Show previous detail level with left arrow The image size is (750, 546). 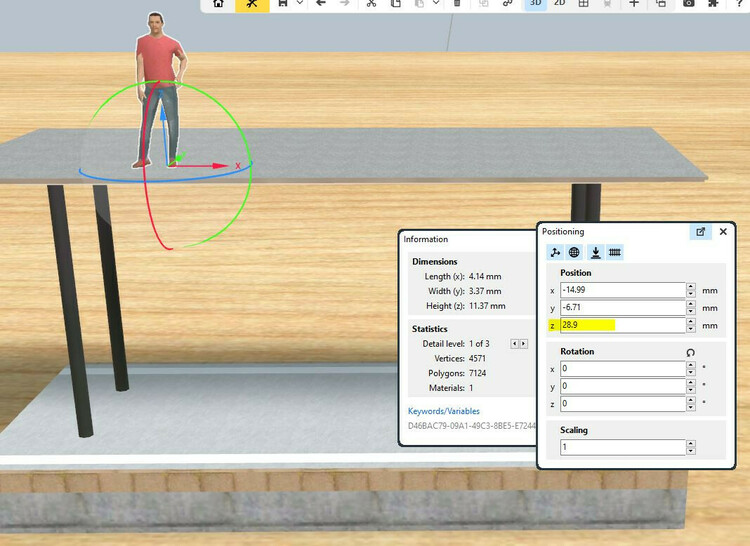pos(515,344)
